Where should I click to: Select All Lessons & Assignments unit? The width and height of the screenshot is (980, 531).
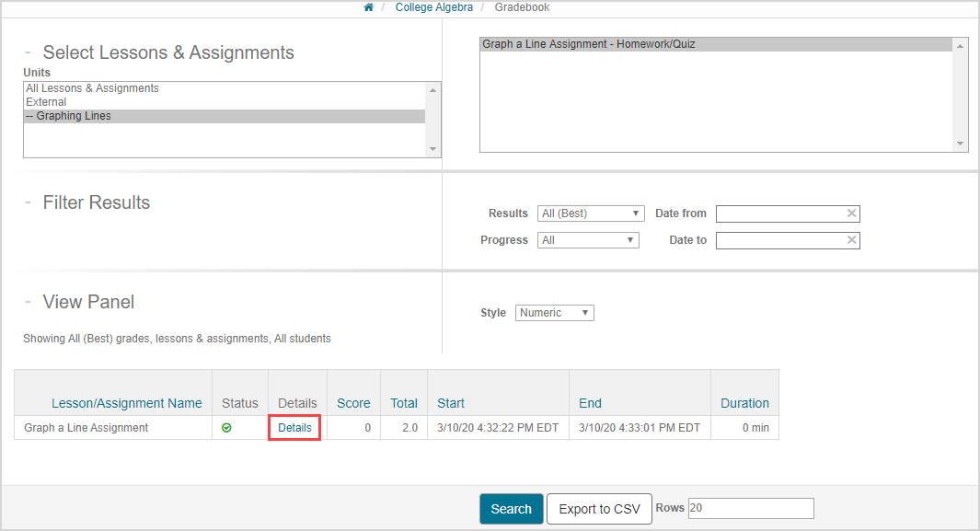(x=92, y=88)
